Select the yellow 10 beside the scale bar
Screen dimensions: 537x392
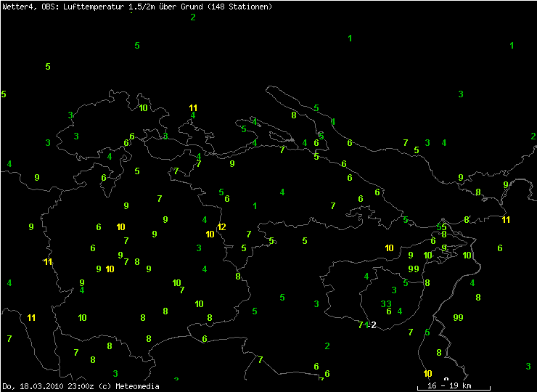[427, 373]
